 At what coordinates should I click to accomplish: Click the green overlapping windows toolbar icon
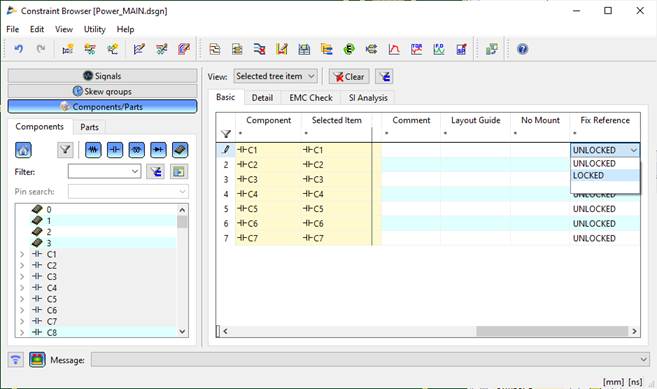click(x=491, y=49)
